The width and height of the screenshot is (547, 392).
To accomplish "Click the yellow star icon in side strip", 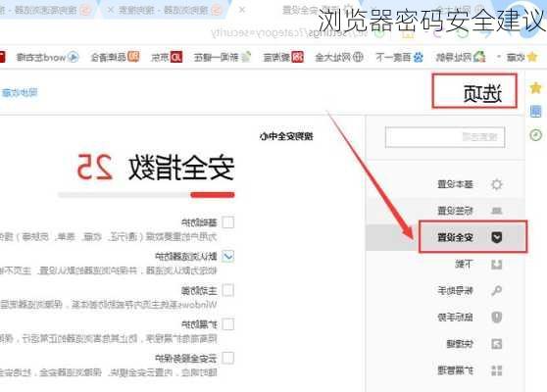I will [x=535, y=88].
